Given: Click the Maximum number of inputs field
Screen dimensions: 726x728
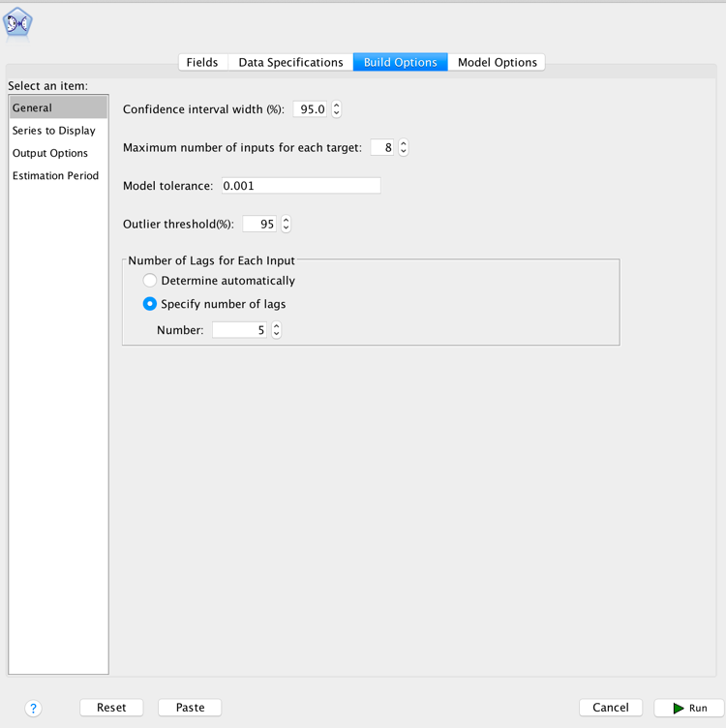Looking at the screenshot, I should tap(382, 148).
